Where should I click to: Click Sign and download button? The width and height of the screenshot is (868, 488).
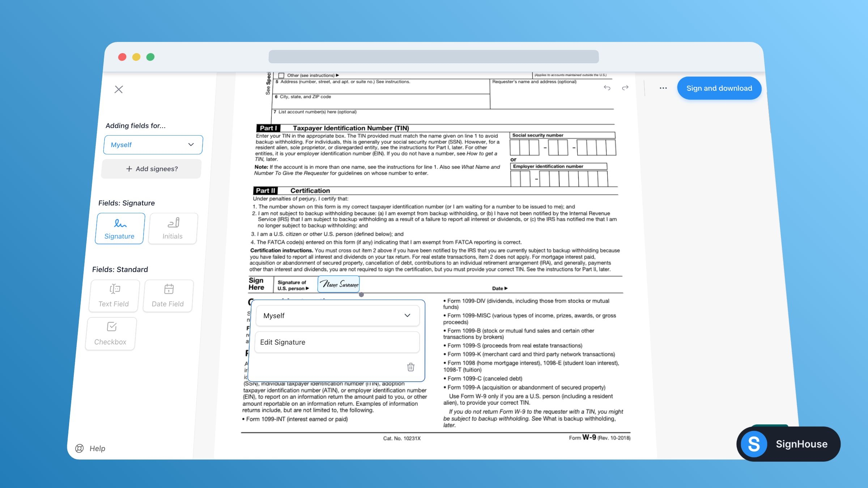point(719,88)
